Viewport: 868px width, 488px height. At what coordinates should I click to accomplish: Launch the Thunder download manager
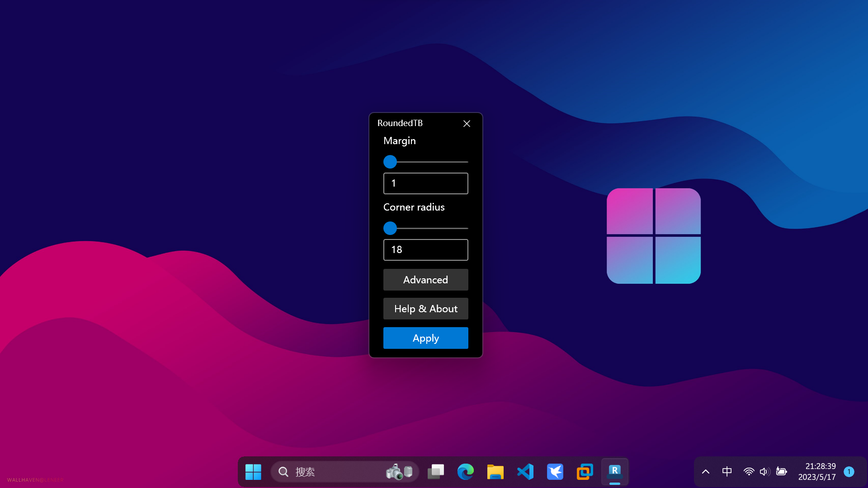555,471
